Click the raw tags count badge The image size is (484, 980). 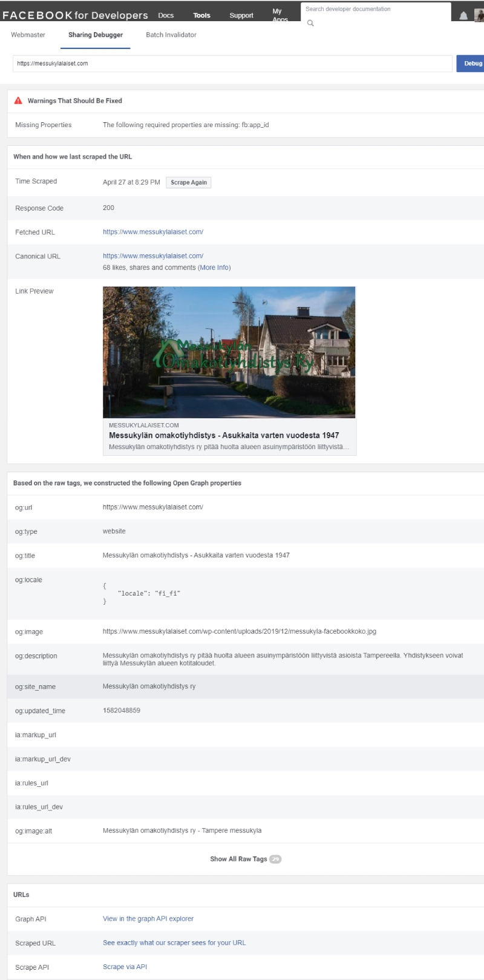[x=275, y=859]
